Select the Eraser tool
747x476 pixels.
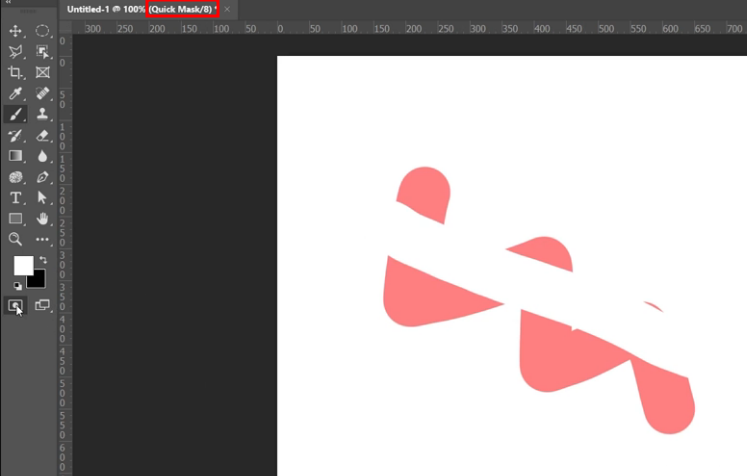[x=42, y=135]
